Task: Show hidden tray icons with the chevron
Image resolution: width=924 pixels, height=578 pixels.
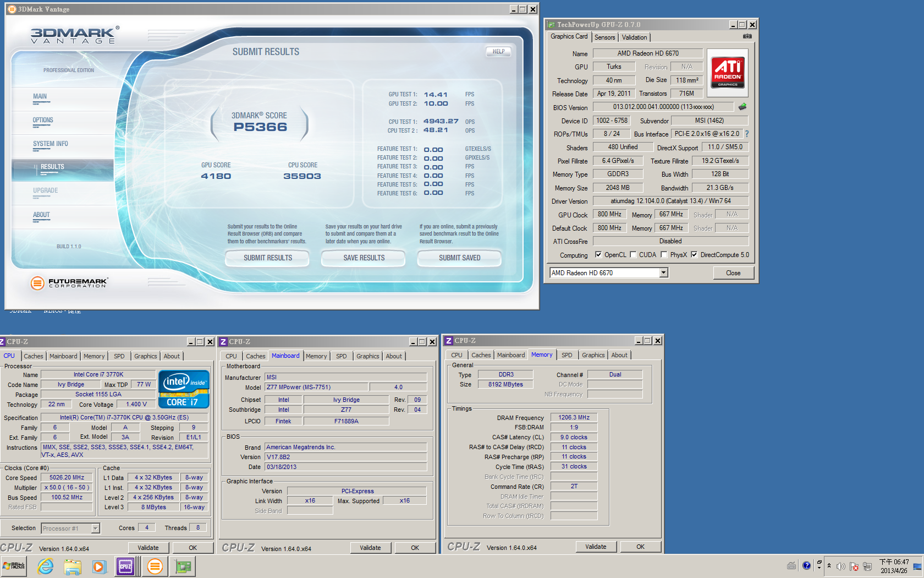Action: (829, 565)
